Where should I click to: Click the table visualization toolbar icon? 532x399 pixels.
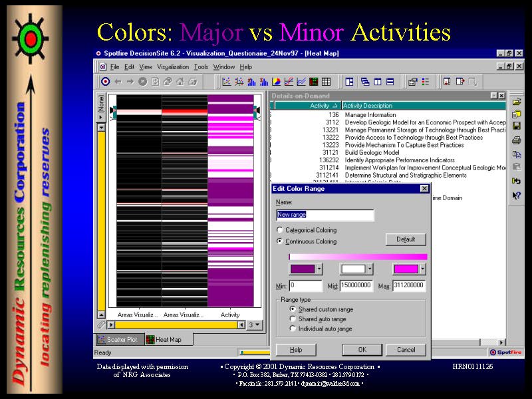[326, 82]
